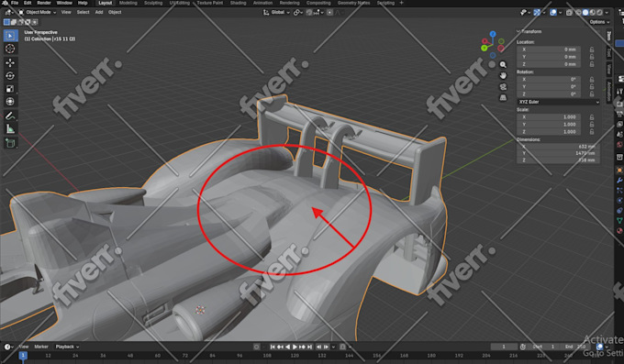Open the Object properties tab icon

tap(619, 171)
